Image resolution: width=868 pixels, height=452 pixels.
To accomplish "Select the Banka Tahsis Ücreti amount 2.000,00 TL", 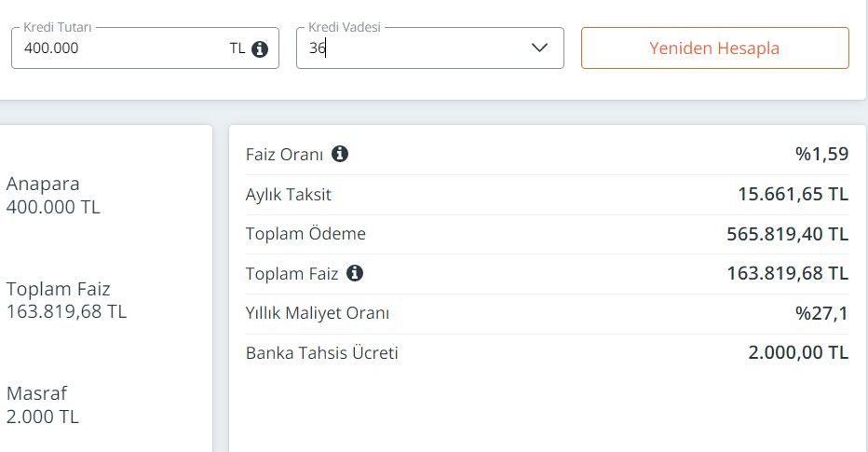I will (x=798, y=352).
